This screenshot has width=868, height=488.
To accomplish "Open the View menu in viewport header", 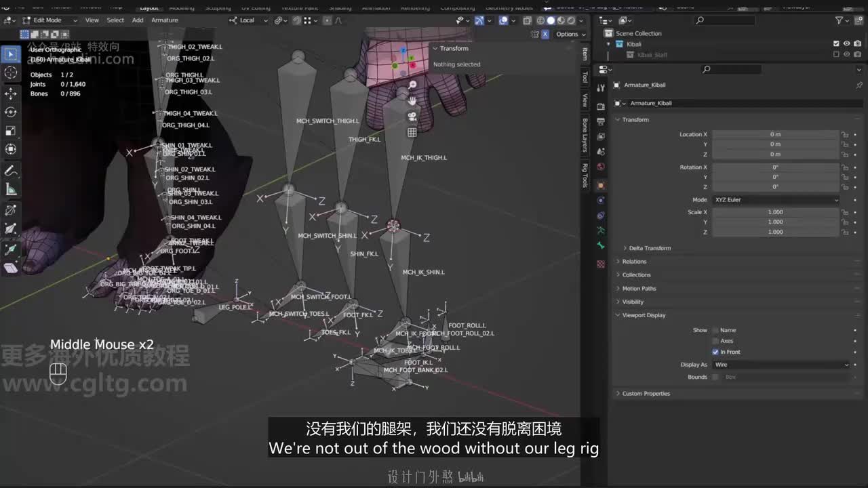I will tap(92, 20).
